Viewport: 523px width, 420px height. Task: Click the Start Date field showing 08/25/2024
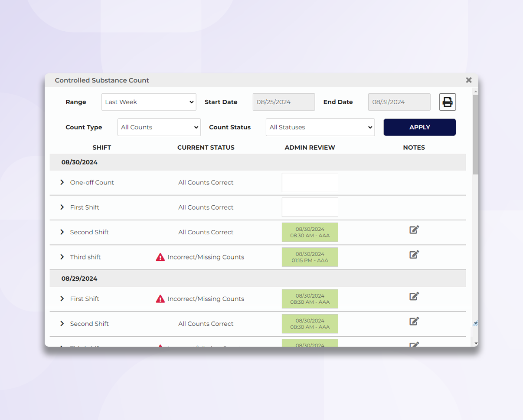pos(283,102)
